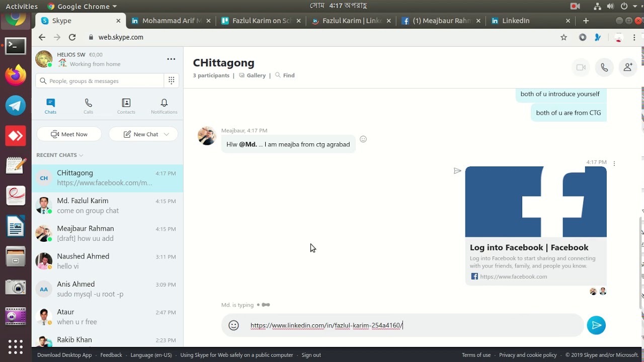The width and height of the screenshot is (644, 362).
Task: Reload the Skype web page
Action: point(72,37)
